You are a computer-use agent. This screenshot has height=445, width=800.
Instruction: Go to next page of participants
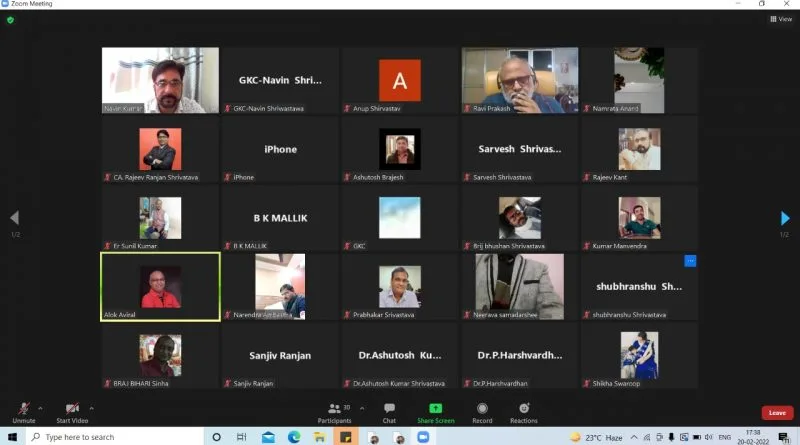coord(785,218)
